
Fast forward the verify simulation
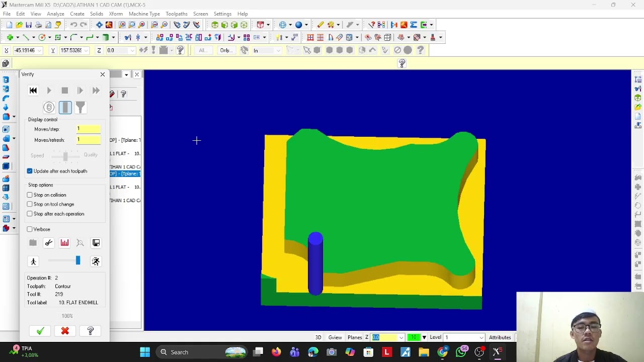click(x=96, y=90)
